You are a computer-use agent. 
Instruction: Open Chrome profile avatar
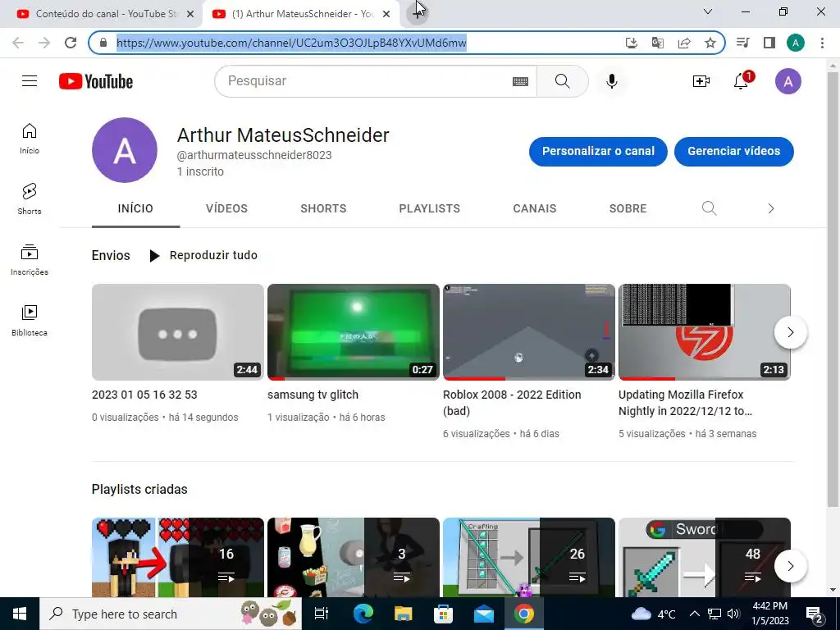(796, 43)
